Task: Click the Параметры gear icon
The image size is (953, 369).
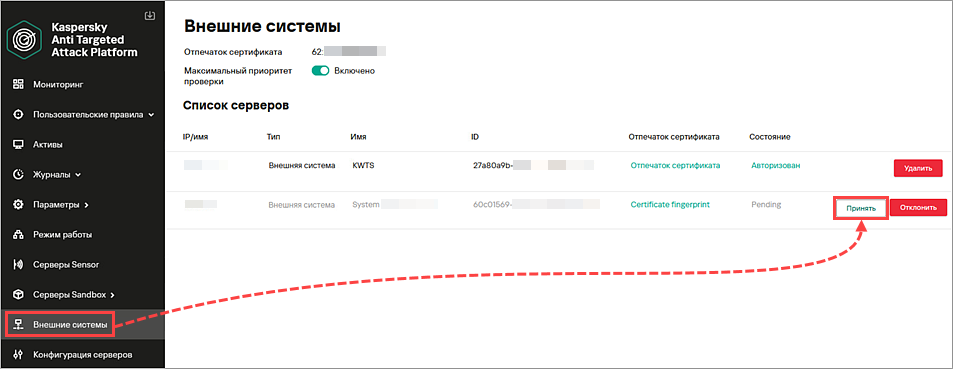Action: pyautogui.click(x=18, y=205)
